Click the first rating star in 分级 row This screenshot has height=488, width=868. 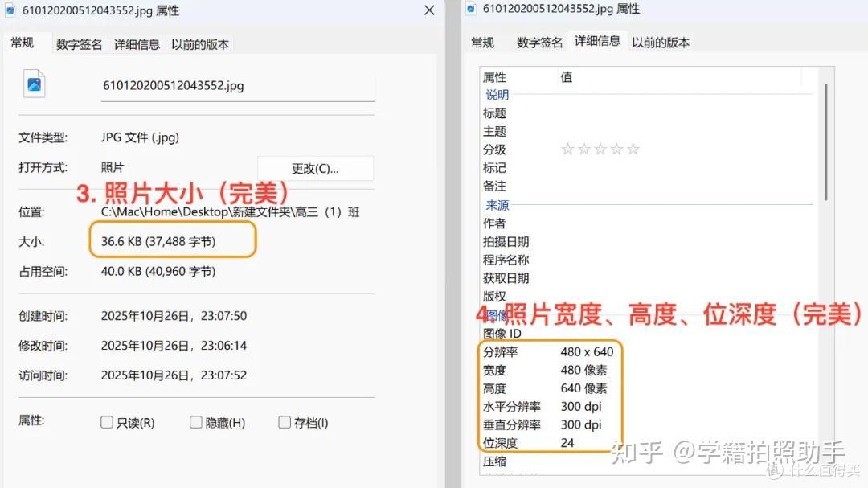(567, 149)
